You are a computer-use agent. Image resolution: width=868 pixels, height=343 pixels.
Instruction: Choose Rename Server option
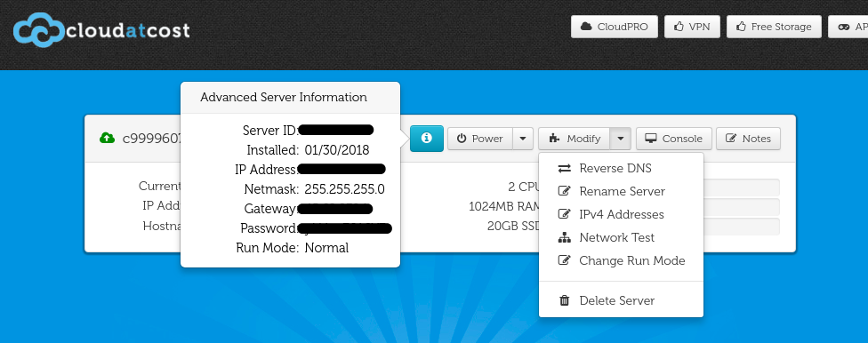click(621, 191)
